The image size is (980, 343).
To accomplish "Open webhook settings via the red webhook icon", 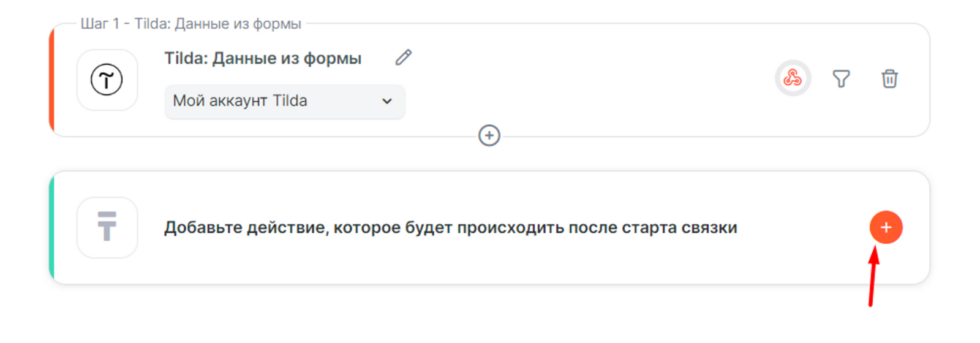I will (x=793, y=78).
